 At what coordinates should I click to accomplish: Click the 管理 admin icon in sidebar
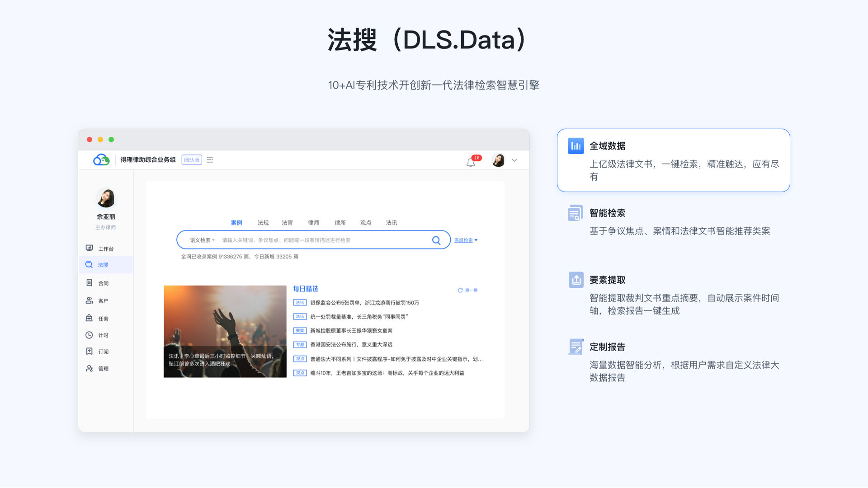click(x=103, y=368)
